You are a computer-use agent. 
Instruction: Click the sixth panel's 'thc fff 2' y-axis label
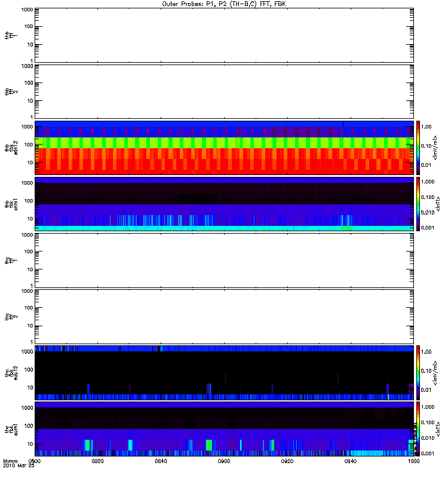tap(11, 317)
